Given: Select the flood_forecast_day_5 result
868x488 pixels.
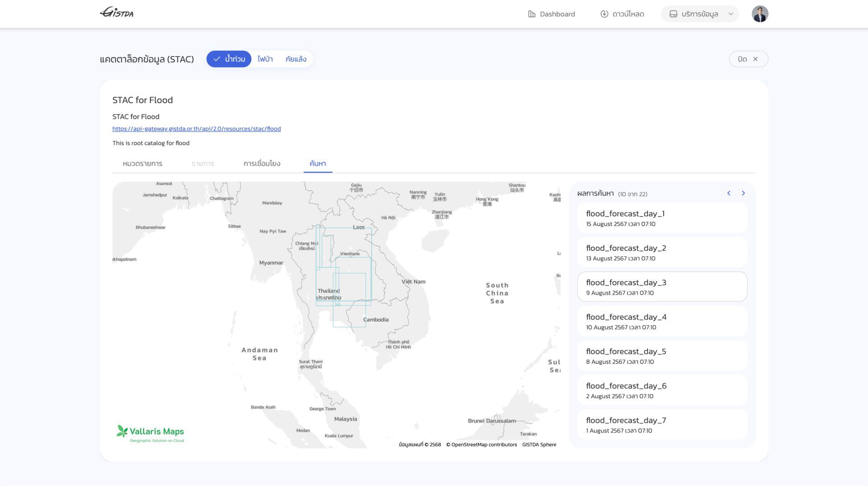Looking at the screenshot, I should 662,356.
